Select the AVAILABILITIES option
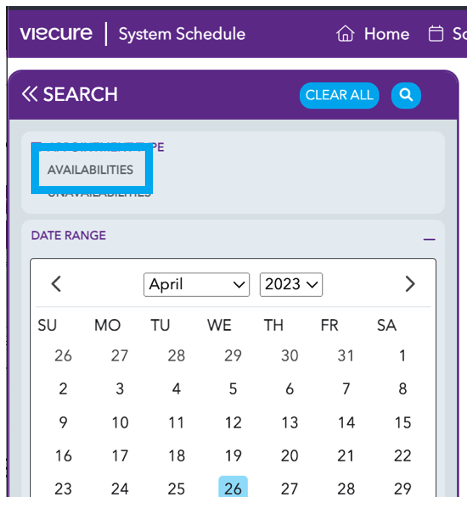The height and width of the screenshot is (506, 470). point(90,170)
